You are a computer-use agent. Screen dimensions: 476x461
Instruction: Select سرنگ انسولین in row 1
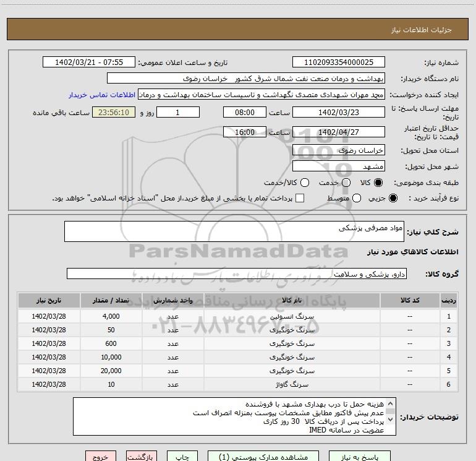[292, 316]
